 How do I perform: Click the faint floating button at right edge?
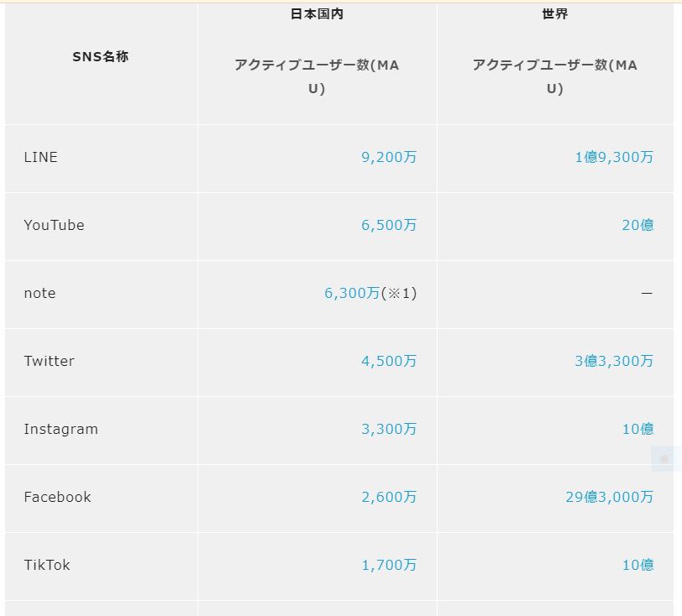coord(665,458)
